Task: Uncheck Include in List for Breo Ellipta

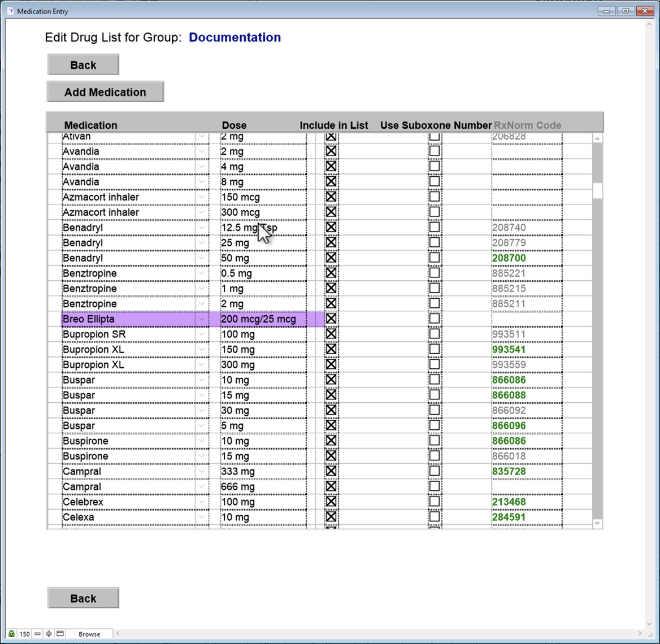Action: tap(331, 319)
